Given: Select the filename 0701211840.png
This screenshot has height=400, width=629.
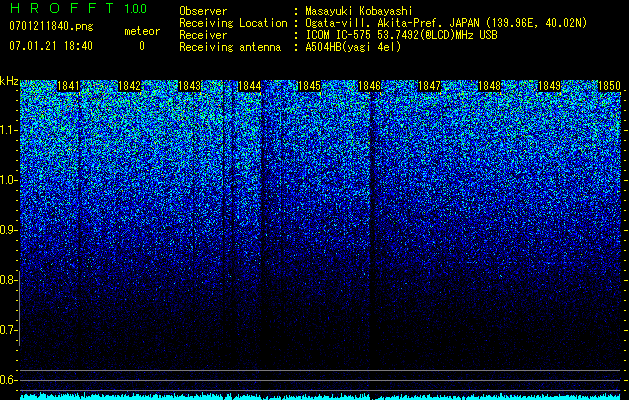Looking at the screenshot, I should (51, 27).
